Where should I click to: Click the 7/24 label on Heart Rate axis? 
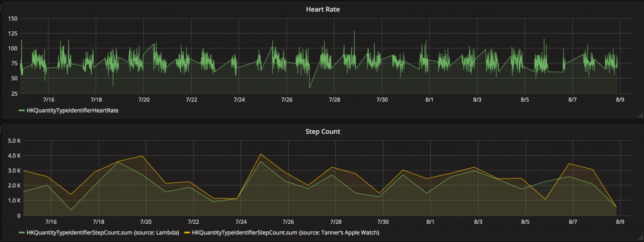(x=239, y=100)
